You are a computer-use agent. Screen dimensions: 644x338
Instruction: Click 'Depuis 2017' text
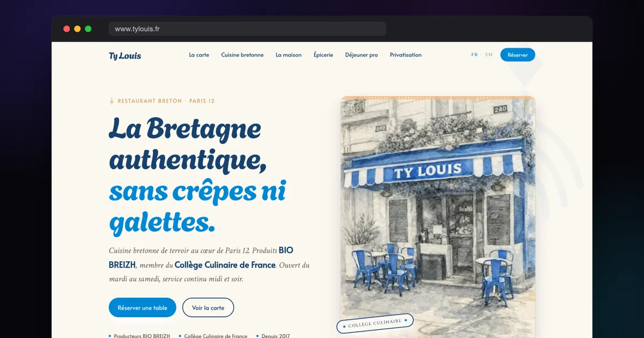coord(276,336)
